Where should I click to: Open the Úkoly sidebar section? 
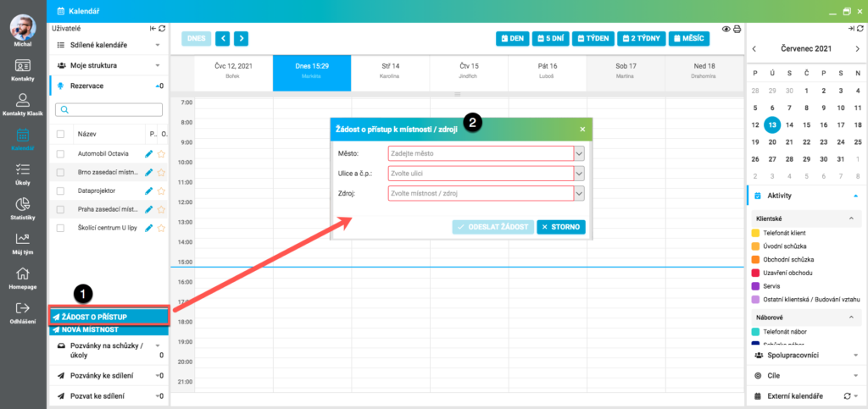(x=23, y=174)
